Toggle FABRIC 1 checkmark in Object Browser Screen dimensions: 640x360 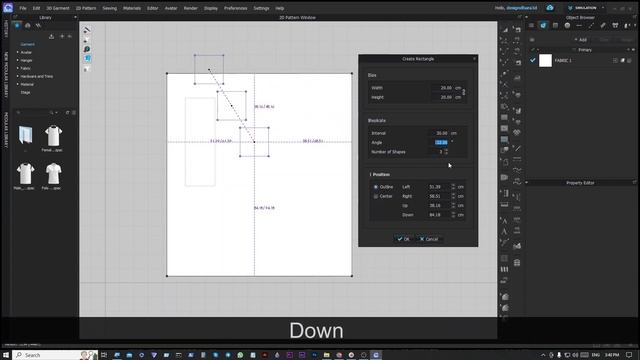click(533, 60)
